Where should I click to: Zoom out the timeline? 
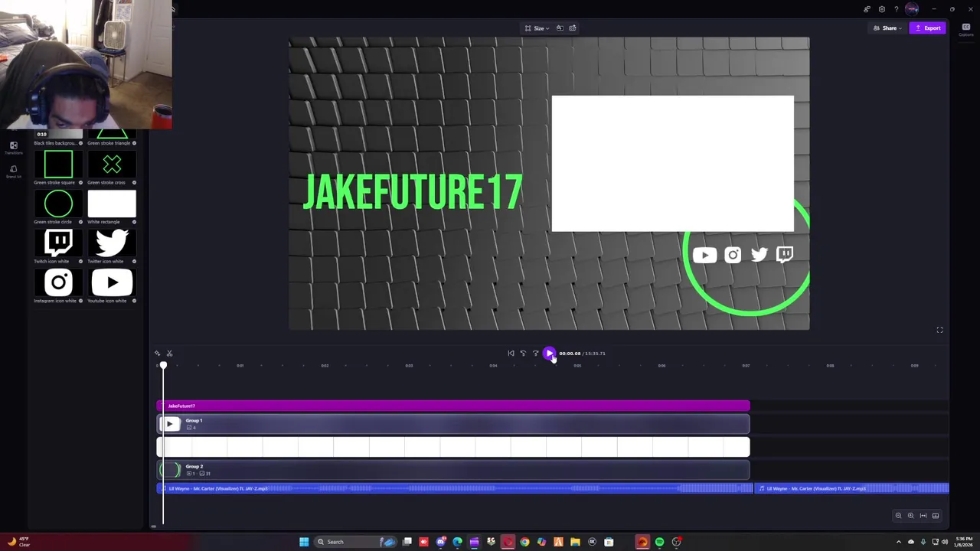[x=899, y=516]
